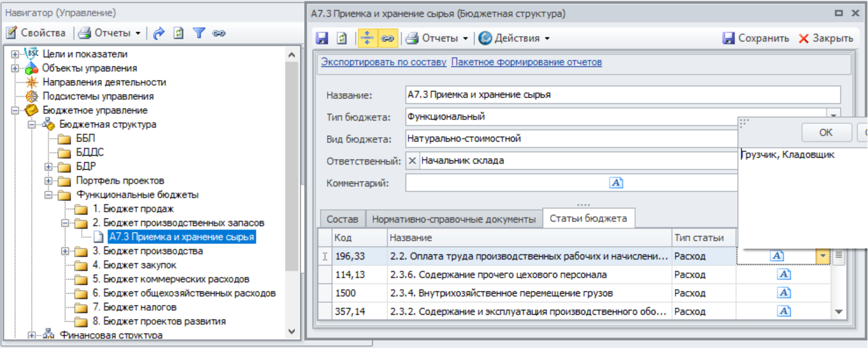Refresh the Navigator tree
The width and height of the screenshot is (868, 348).
coord(179,33)
